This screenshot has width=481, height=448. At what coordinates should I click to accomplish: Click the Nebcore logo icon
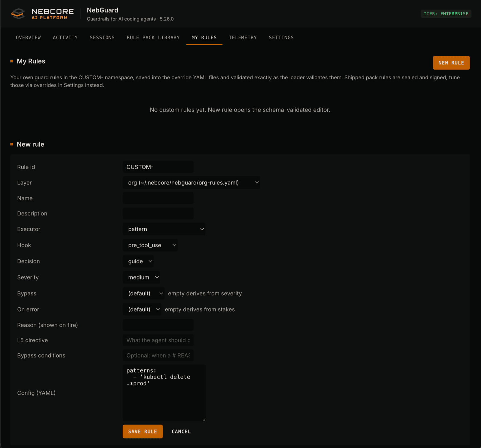tap(18, 14)
